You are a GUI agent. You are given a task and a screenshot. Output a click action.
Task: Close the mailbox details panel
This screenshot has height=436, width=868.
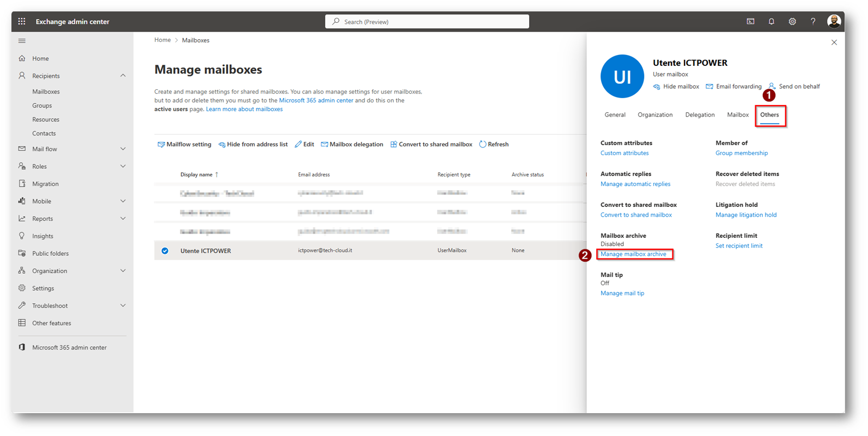tap(834, 42)
